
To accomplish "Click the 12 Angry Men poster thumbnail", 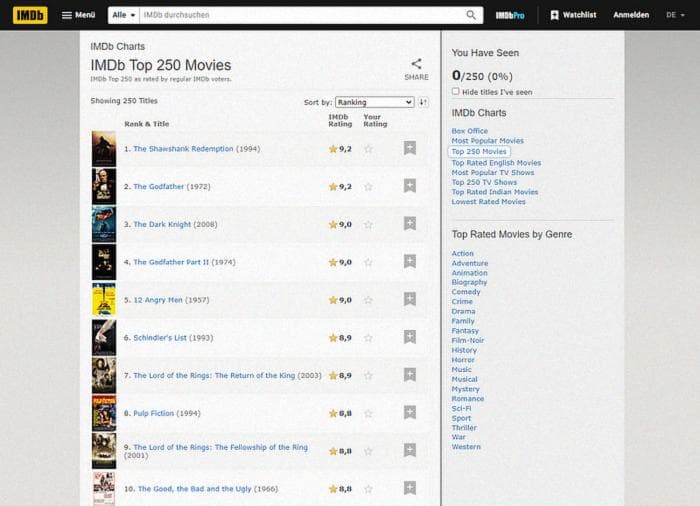I will tap(104, 299).
